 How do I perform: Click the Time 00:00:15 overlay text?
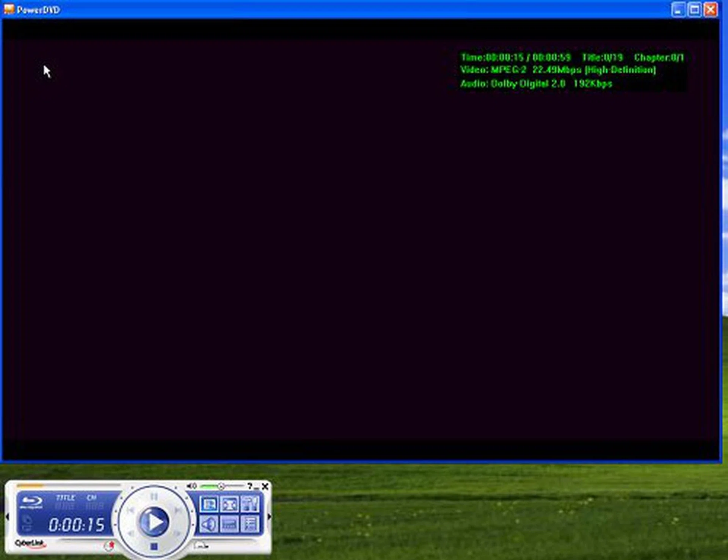(516, 57)
